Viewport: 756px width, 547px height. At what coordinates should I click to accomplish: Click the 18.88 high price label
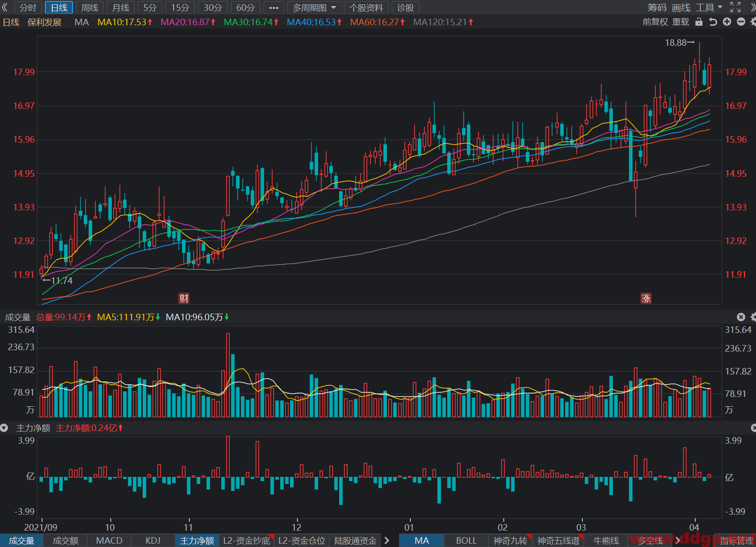pyautogui.click(x=680, y=43)
